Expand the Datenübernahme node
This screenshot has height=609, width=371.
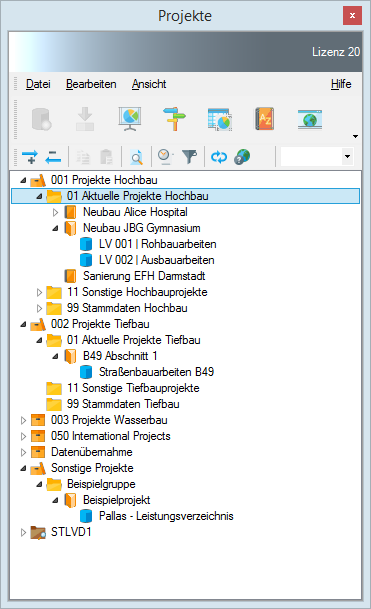tap(23, 452)
